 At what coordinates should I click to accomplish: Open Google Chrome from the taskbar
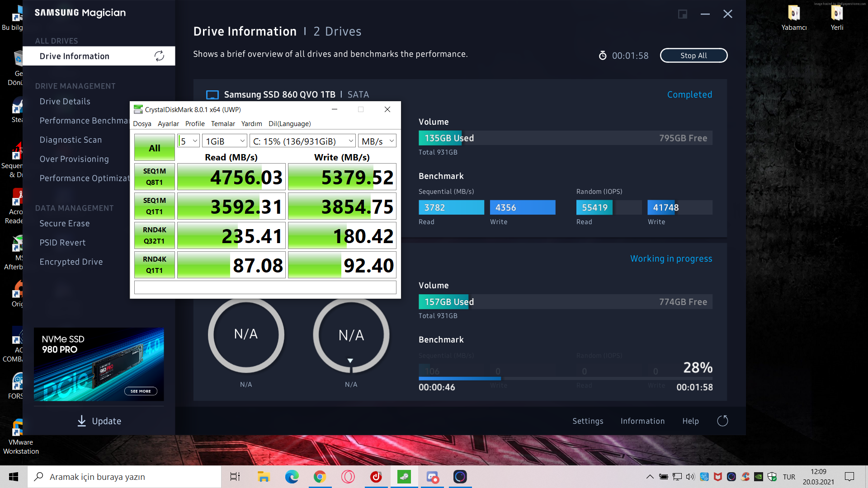coord(320,477)
